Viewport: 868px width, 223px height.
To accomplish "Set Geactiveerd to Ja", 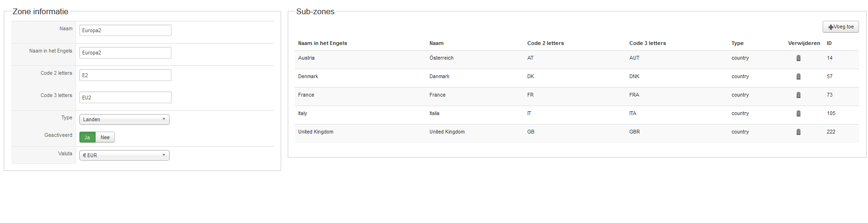I will [x=87, y=137].
